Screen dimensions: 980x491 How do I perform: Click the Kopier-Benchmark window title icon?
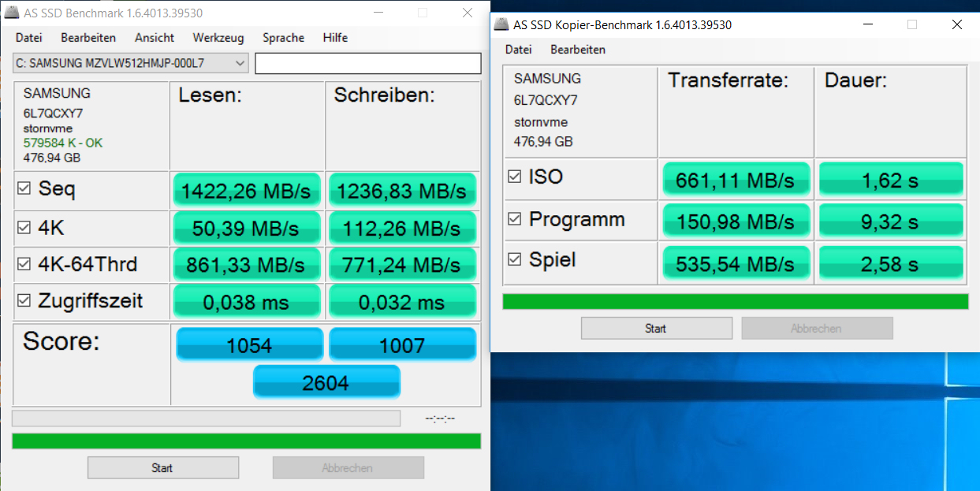(500, 24)
